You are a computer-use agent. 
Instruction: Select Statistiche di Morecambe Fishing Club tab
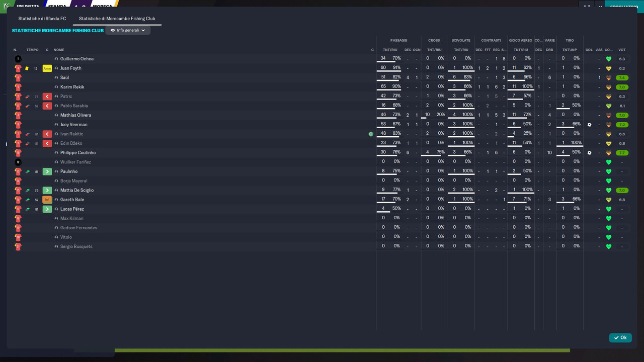[117, 19]
